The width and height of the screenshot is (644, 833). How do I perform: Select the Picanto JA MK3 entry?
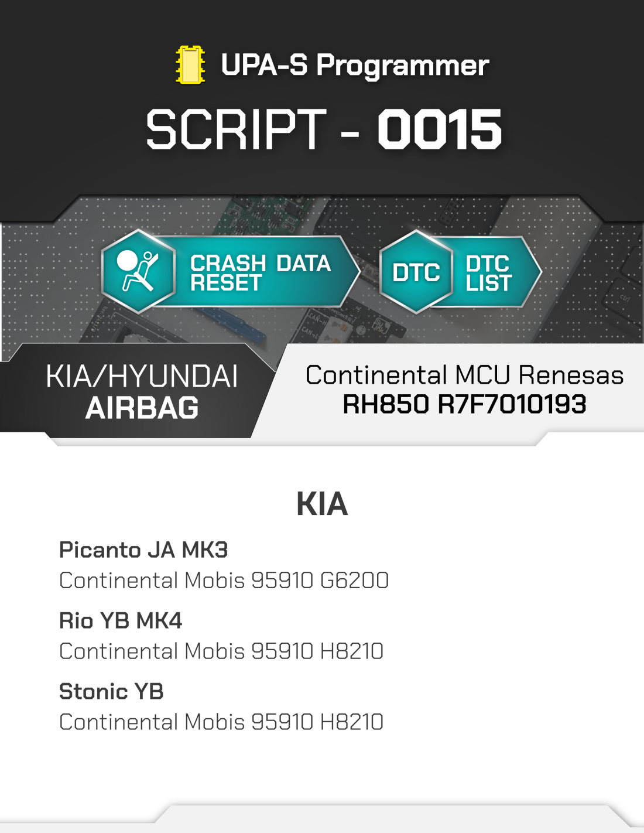click(143, 550)
